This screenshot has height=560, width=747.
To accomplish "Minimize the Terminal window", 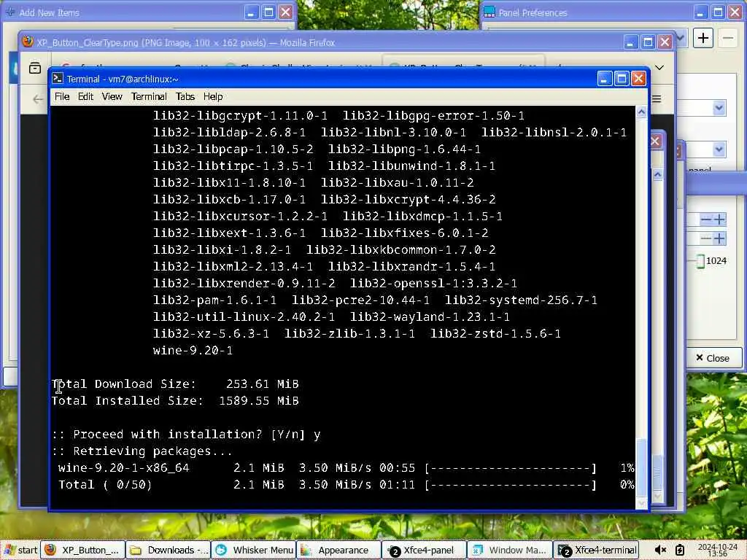I will [605, 79].
